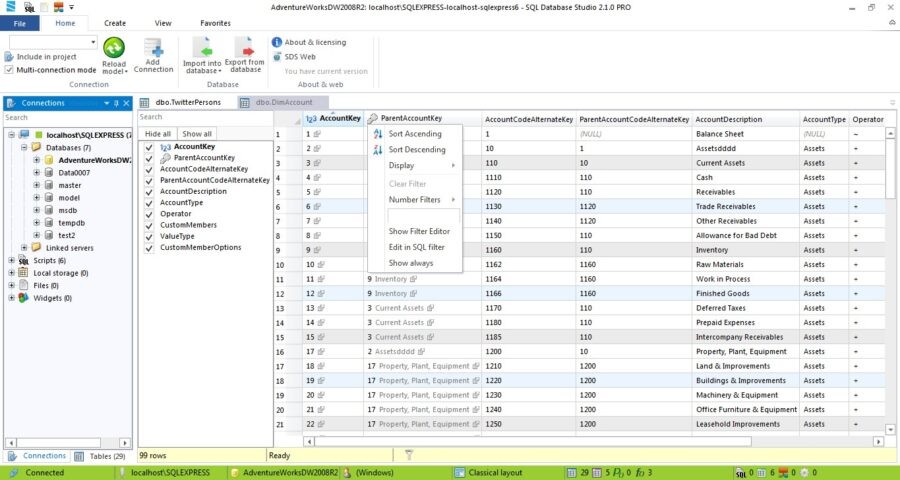Screen dimensions: 900x480
Task: Uncheck the ParentAccountKey column checkbox
Action: tap(149, 158)
